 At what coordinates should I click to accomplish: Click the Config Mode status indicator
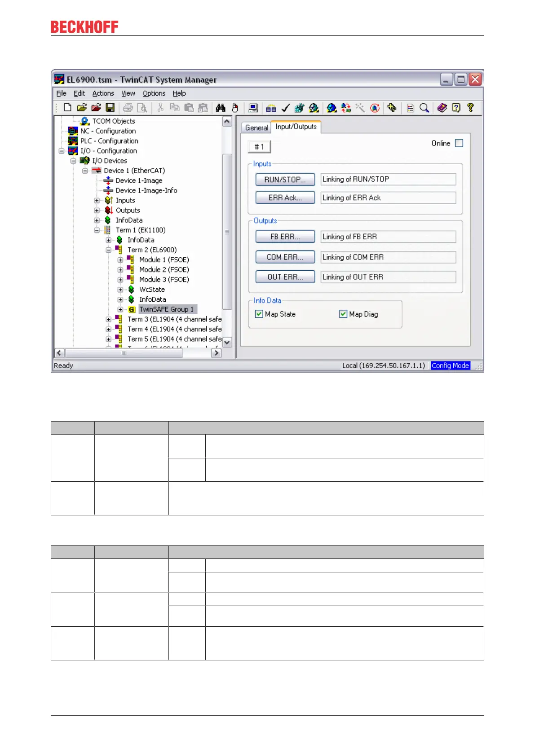click(450, 365)
